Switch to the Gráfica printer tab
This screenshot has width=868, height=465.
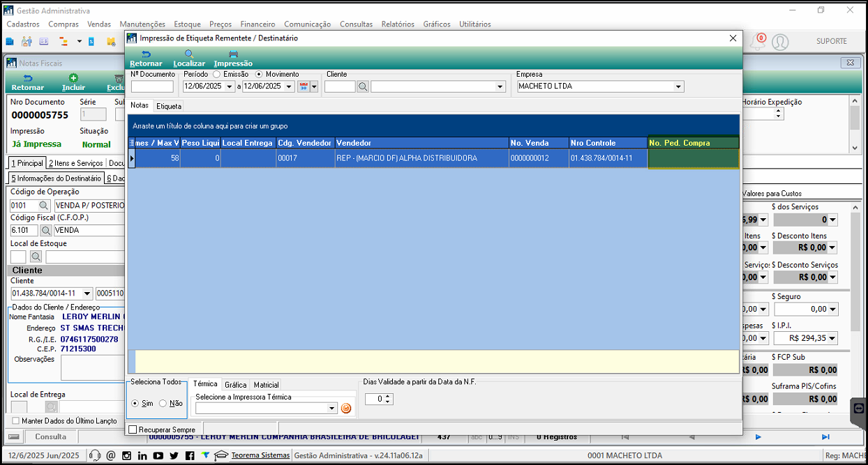click(236, 385)
